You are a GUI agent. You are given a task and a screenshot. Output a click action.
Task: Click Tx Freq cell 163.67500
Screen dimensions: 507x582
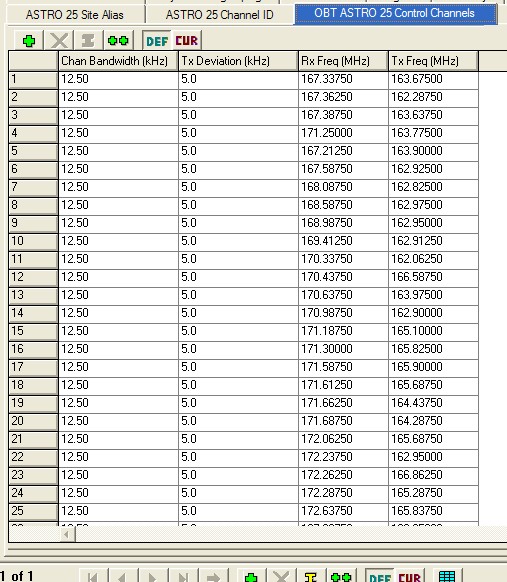434,80
